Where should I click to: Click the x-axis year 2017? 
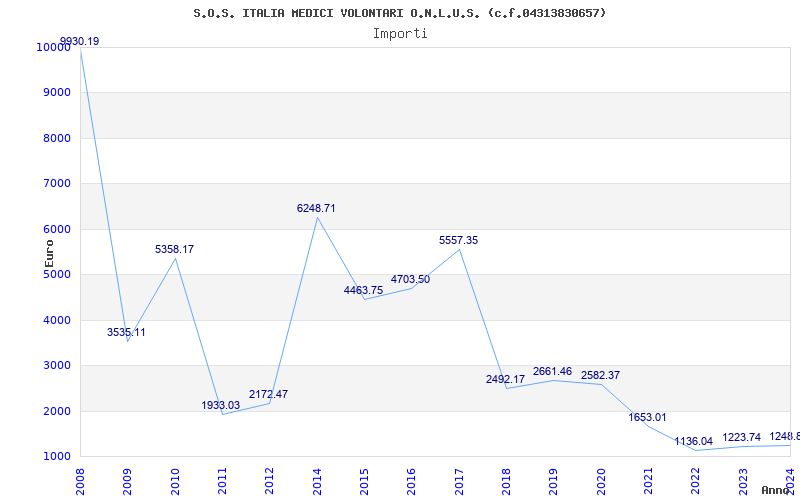(459, 481)
